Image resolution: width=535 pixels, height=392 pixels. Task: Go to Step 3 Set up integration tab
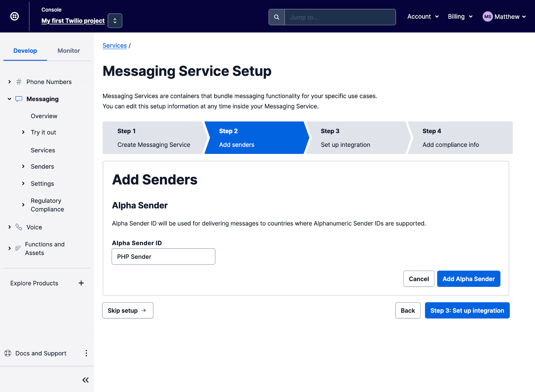point(358,138)
